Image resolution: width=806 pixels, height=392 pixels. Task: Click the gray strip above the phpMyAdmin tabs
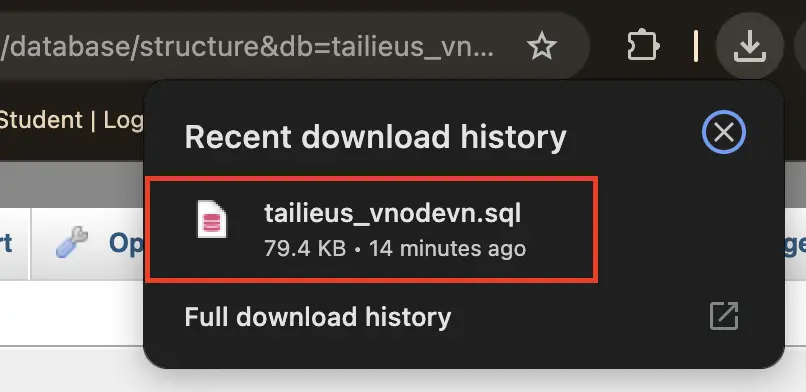72,185
